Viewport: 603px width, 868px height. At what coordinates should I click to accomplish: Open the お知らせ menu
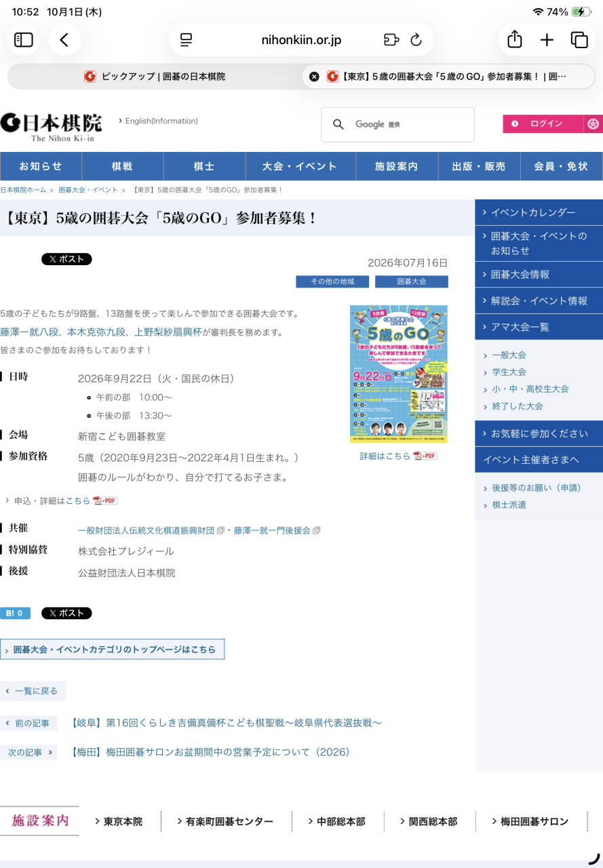(41, 166)
